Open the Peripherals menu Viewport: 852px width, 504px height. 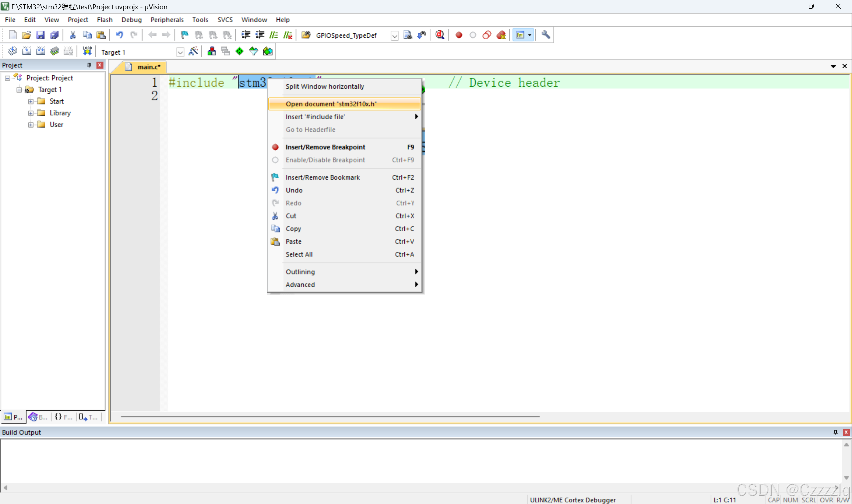pos(167,20)
